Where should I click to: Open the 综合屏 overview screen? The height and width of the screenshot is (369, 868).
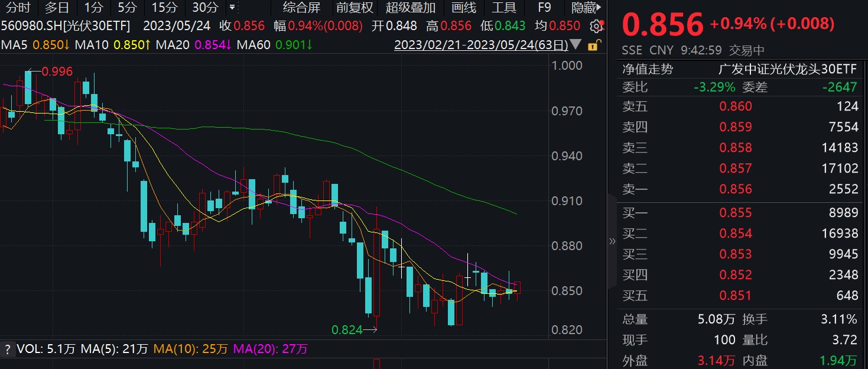[x=301, y=8]
